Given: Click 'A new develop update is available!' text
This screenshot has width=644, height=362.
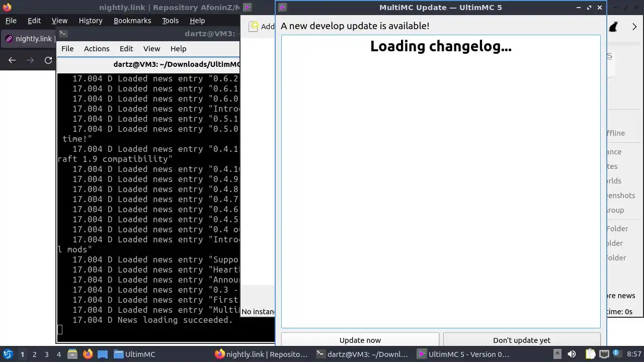Looking at the screenshot, I should coord(355,26).
